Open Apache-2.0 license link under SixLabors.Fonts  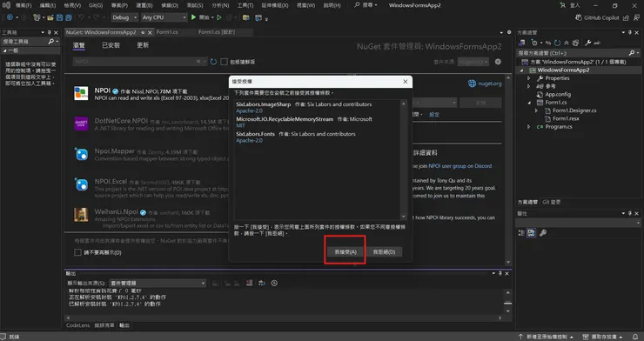[x=249, y=140]
